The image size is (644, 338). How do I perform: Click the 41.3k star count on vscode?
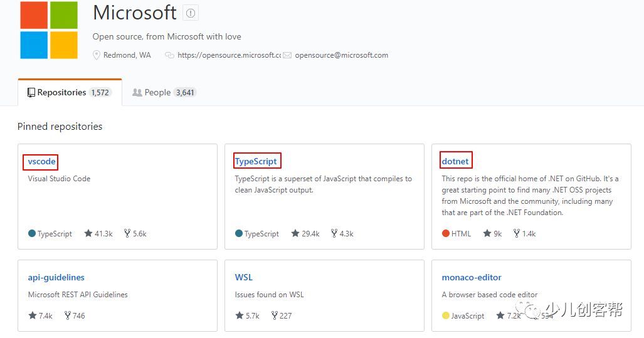click(103, 234)
